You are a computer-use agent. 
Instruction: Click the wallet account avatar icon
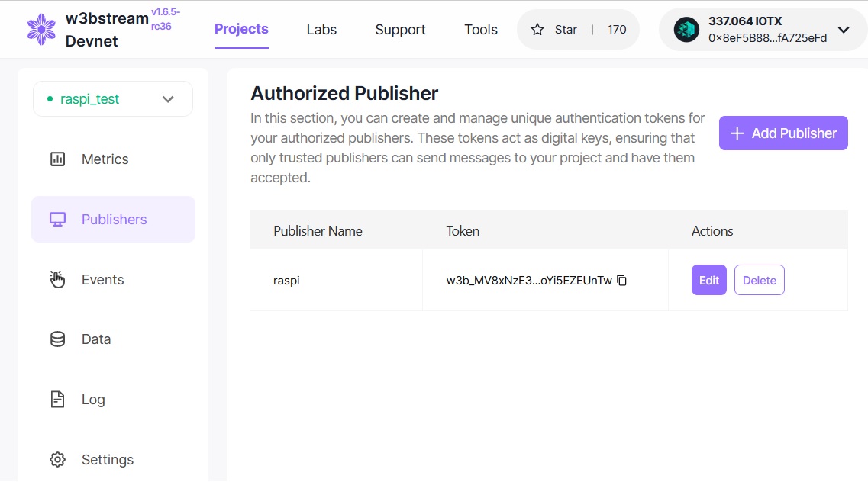point(686,29)
